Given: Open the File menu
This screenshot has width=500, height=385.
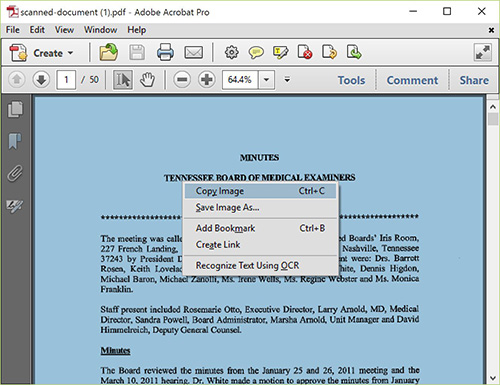Looking at the screenshot, I should coord(13,30).
